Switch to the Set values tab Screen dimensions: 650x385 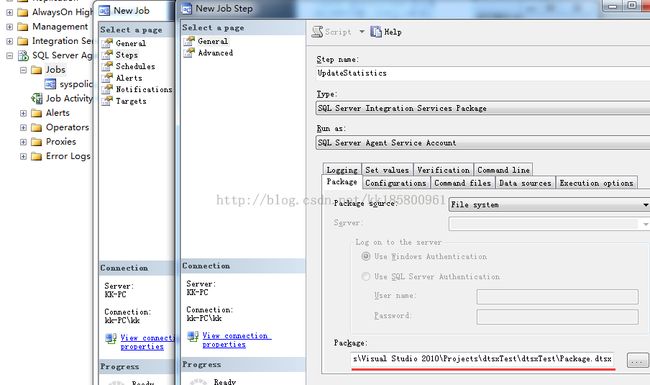[387, 170]
